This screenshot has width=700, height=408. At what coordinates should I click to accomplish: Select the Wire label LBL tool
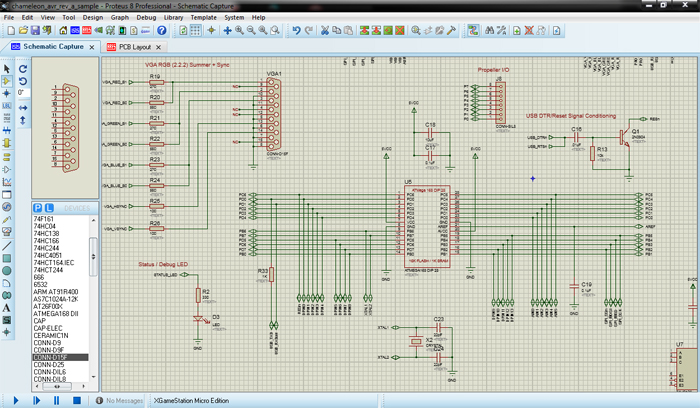7,106
